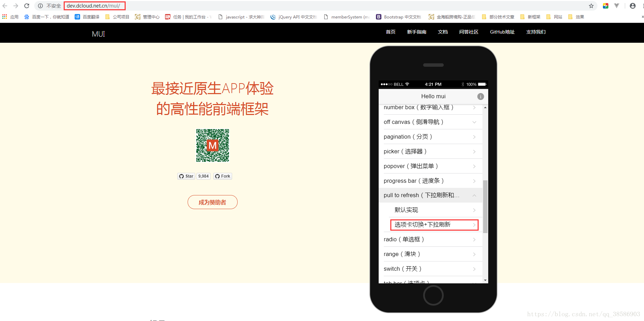Click the phone list scrollbar up arrow
The width and height of the screenshot is (644, 321).
(485, 107)
